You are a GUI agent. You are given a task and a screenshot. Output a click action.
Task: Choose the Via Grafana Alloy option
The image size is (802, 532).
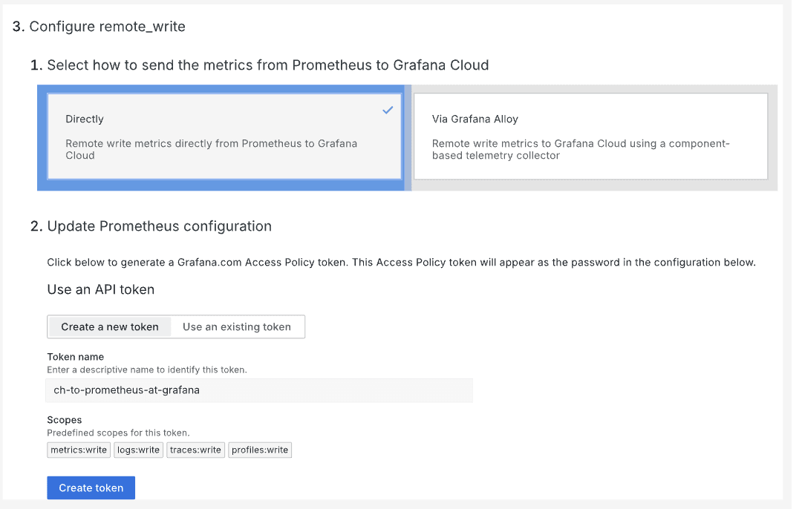[x=590, y=137]
